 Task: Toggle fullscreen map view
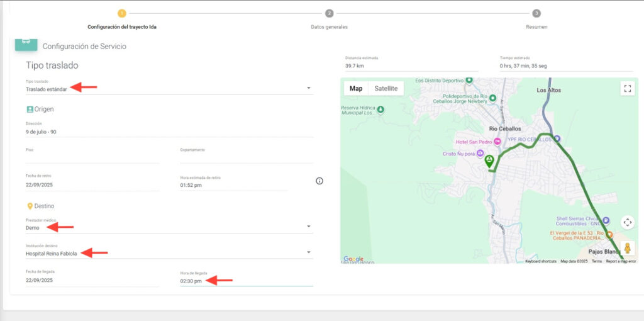click(627, 88)
